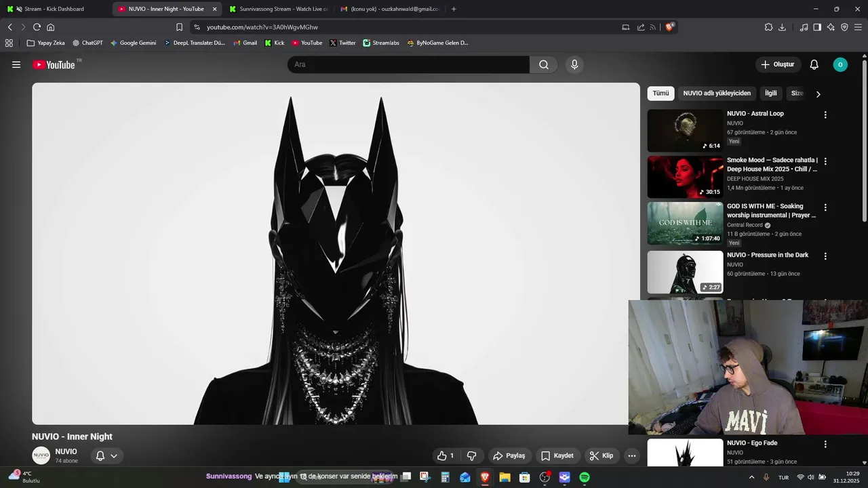Open File Explorer from the taskbar
868x488 pixels.
click(505, 477)
